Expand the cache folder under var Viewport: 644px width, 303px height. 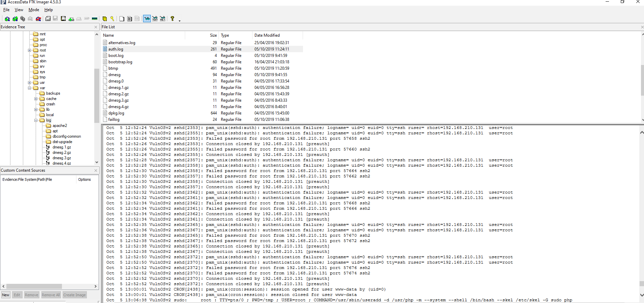(36, 99)
